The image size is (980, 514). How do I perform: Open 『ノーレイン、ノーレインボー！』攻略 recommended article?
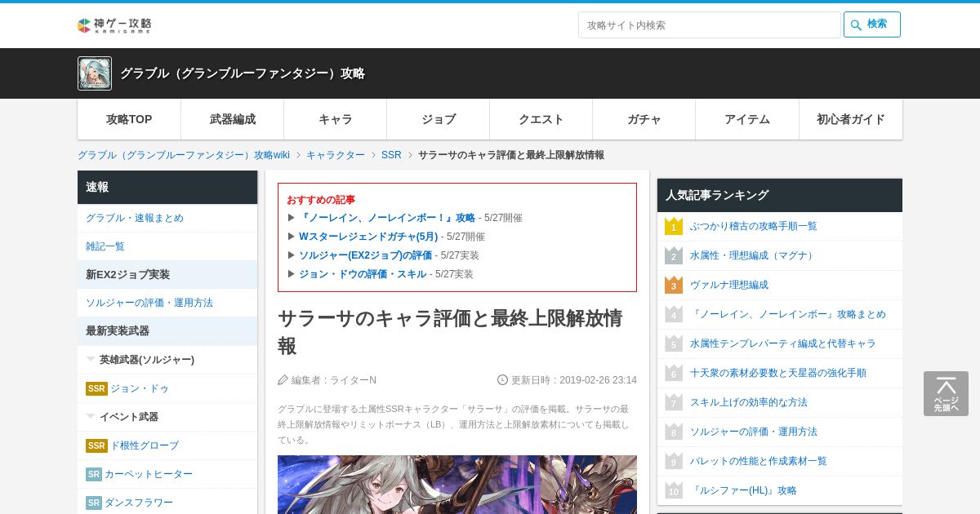pos(387,218)
